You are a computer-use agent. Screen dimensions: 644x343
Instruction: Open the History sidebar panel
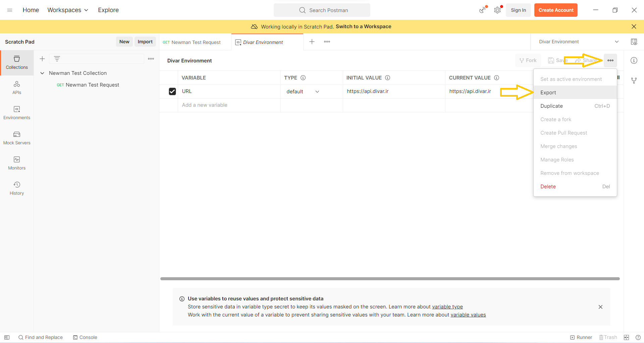point(17,188)
